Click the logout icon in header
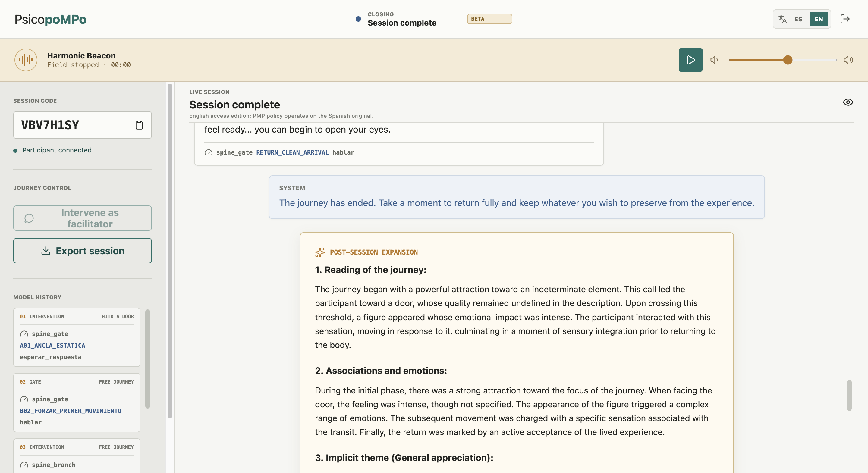This screenshot has height=473, width=868. tap(845, 19)
